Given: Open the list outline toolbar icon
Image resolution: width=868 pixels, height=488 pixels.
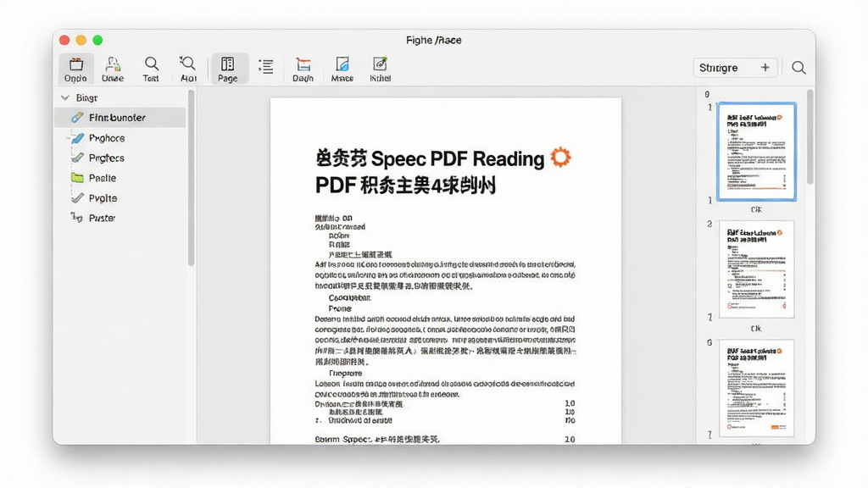Looking at the screenshot, I should point(265,66).
